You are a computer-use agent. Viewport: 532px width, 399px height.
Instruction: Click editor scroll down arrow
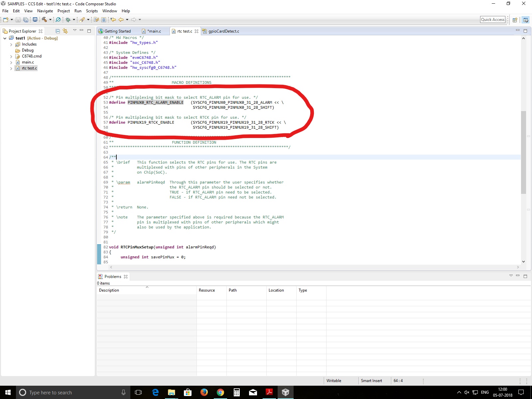pyautogui.click(x=523, y=262)
